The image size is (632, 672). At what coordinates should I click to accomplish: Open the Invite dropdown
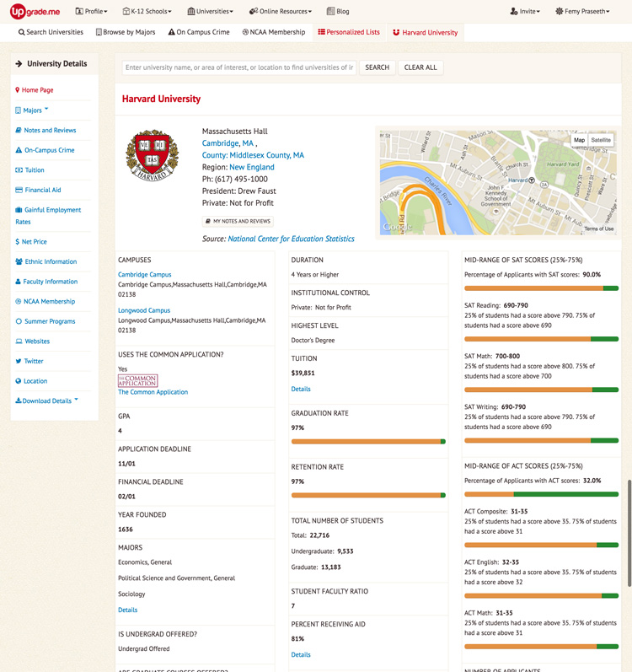pos(525,12)
